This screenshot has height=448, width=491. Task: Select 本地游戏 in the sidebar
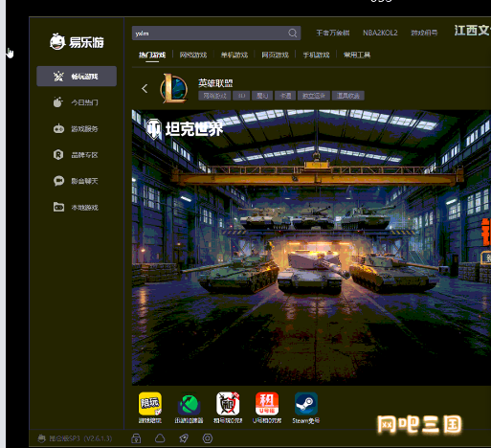coord(76,208)
